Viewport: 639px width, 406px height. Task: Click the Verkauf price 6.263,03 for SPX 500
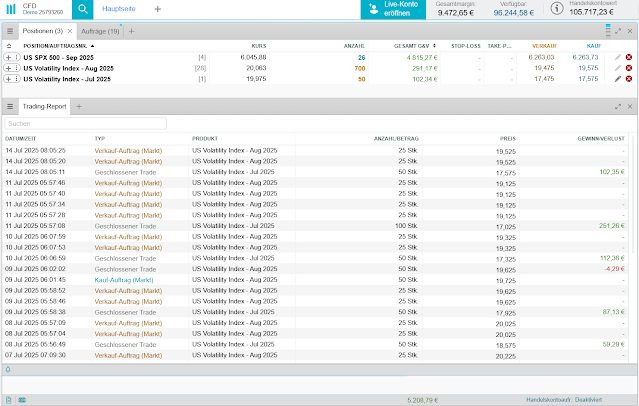pos(541,57)
